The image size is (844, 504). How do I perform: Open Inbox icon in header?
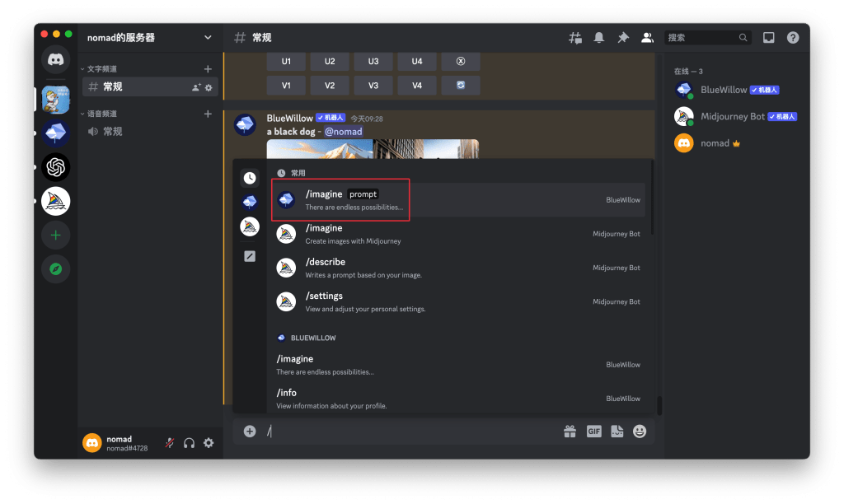[x=769, y=38]
